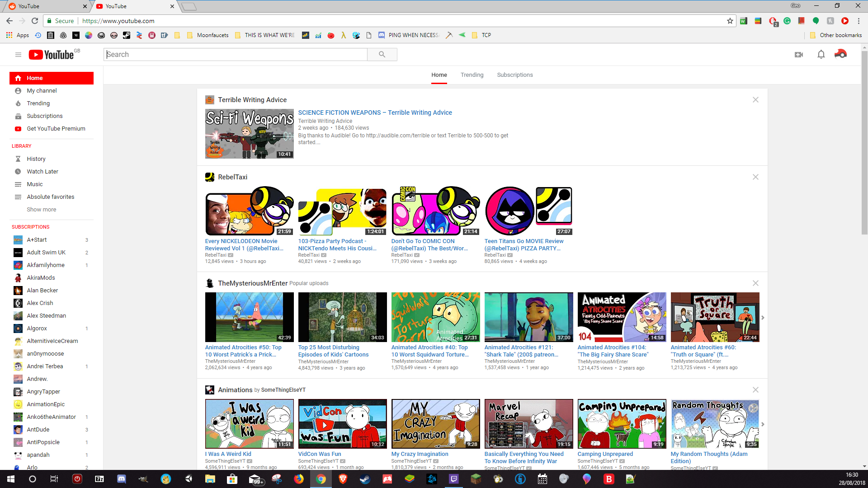
Task: Click your account avatar
Action: (x=841, y=54)
